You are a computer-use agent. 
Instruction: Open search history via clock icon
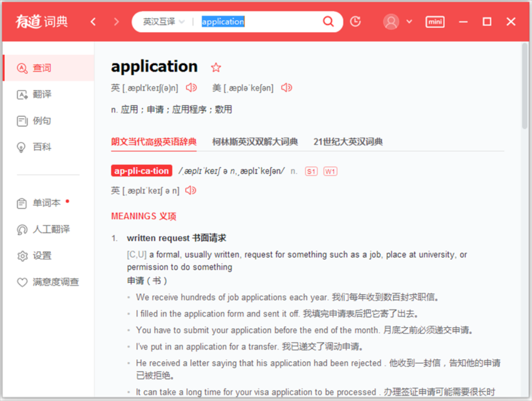pos(355,21)
